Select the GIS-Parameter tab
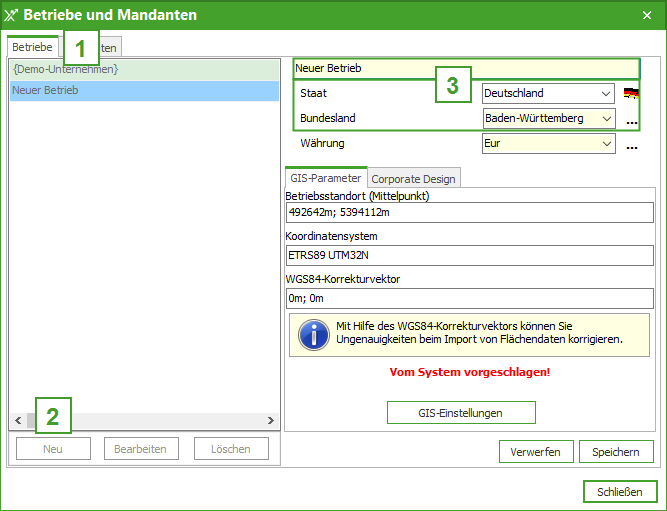Viewport: 667px width, 511px height. [325, 178]
